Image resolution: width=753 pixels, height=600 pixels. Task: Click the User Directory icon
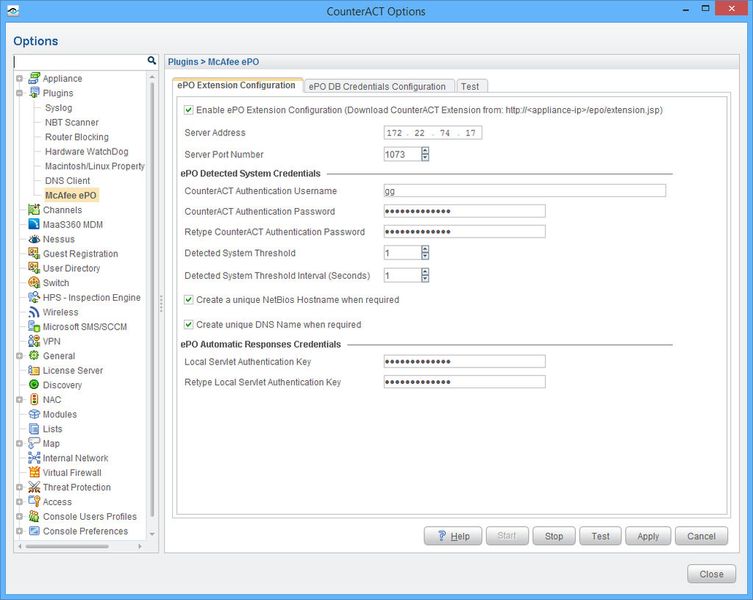[x=34, y=268]
